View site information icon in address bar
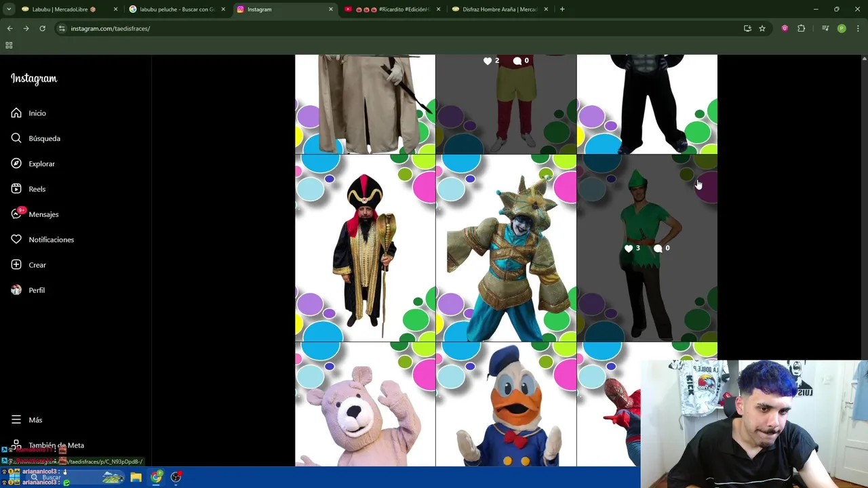Screen dimensions: 868x488 click(x=62, y=28)
